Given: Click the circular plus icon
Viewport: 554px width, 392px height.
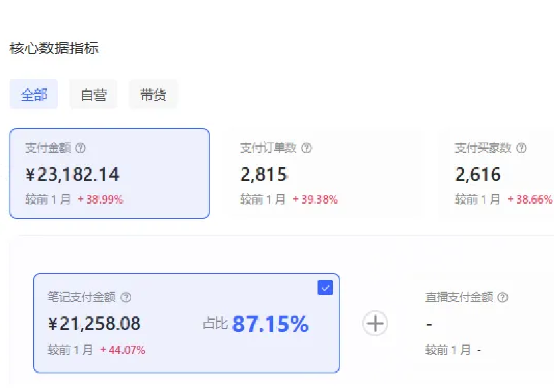Looking at the screenshot, I should [x=375, y=323].
